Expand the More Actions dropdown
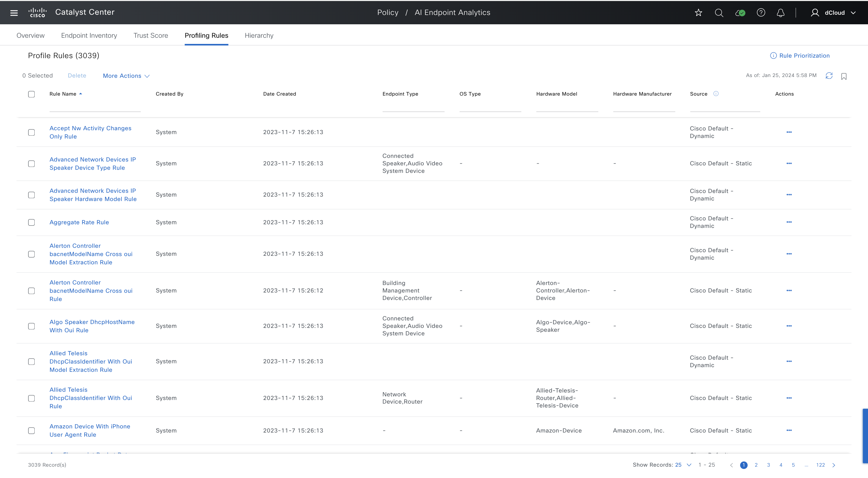 click(126, 76)
